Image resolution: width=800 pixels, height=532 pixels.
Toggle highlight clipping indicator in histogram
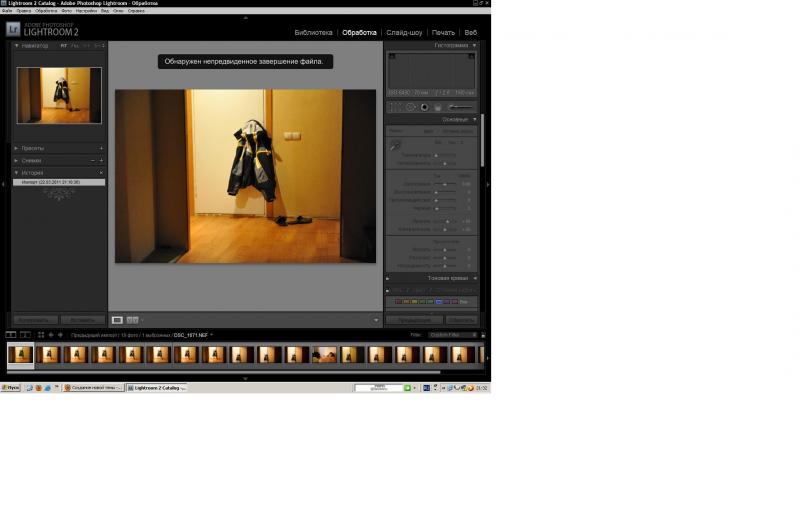coord(471,56)
